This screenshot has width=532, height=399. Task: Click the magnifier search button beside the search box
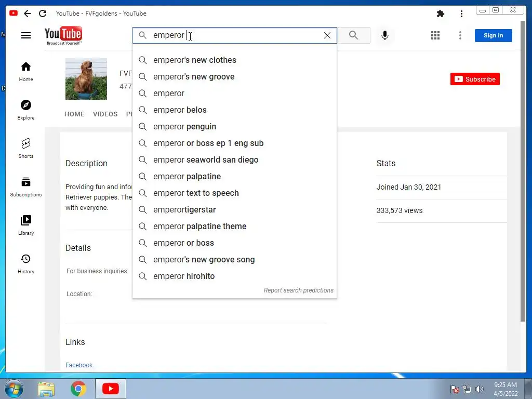pyautogui.click(x=353, y=35)
